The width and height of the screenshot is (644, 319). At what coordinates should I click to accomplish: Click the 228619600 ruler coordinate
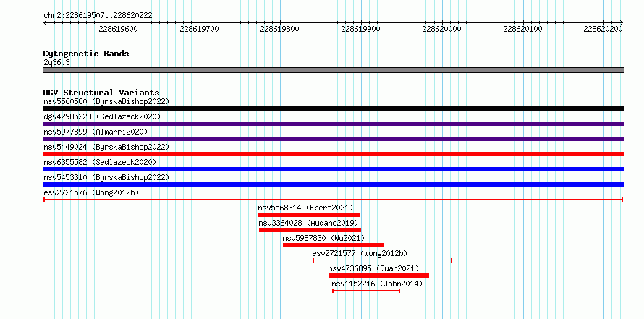coord(118,29)
